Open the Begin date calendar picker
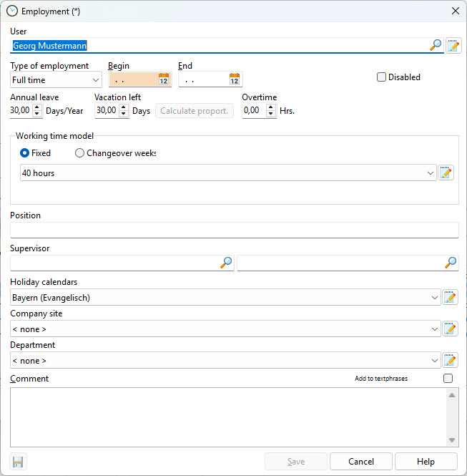Image resolution: width=467 pixels, height=476 pixels. click(163, 79)
